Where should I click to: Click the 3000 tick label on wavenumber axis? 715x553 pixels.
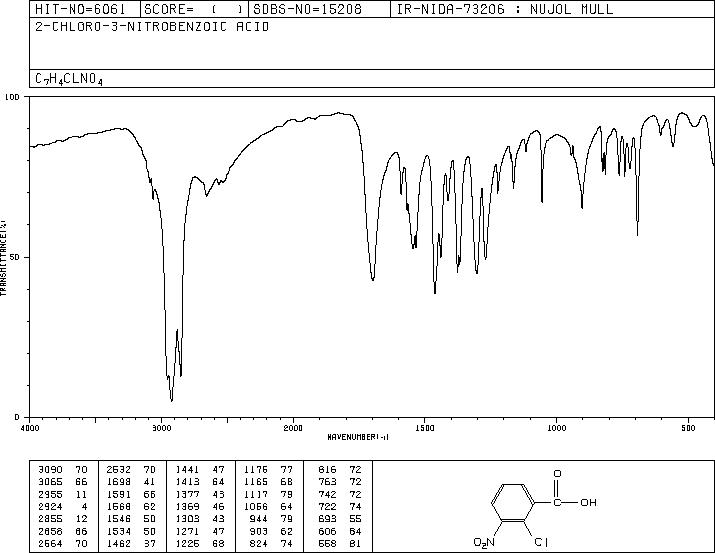pos(161,428)
